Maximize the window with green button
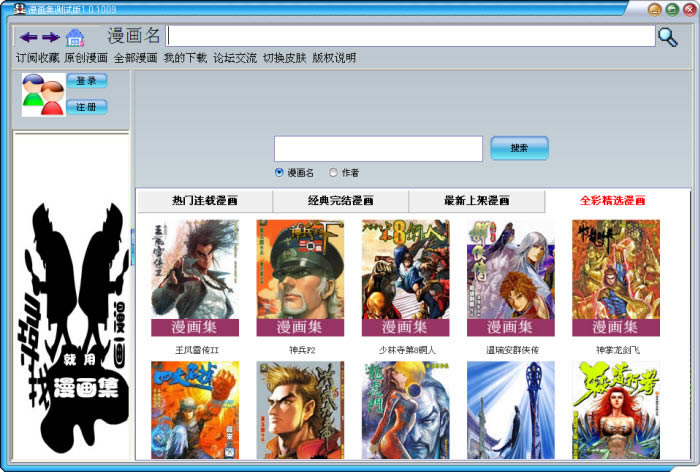 pyautogui.click(x=672, y=9)
